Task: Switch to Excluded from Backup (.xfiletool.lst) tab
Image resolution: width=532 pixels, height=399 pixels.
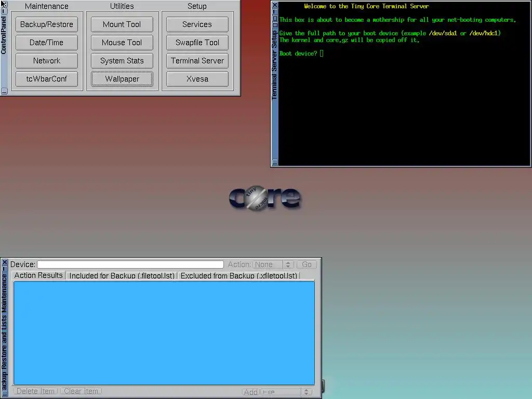Action: click(x=239, y=275)
